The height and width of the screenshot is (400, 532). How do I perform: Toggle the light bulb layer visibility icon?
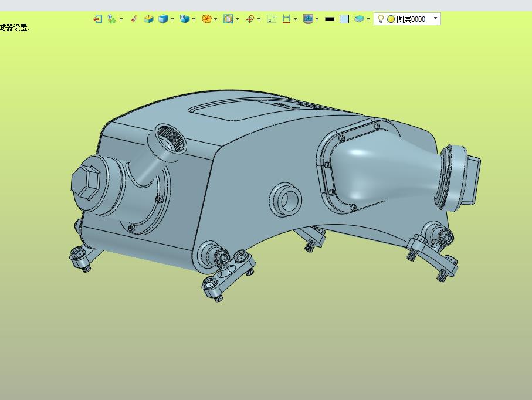coord(381,19)
